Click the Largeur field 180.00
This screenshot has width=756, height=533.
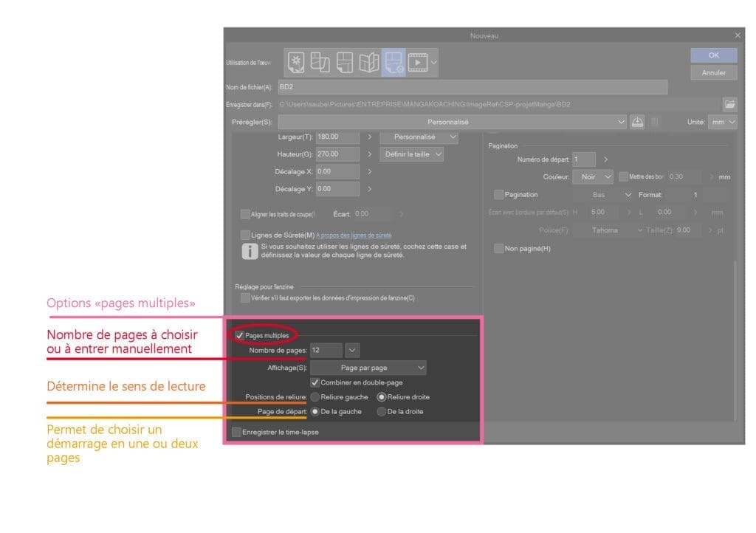coord(337,137)
